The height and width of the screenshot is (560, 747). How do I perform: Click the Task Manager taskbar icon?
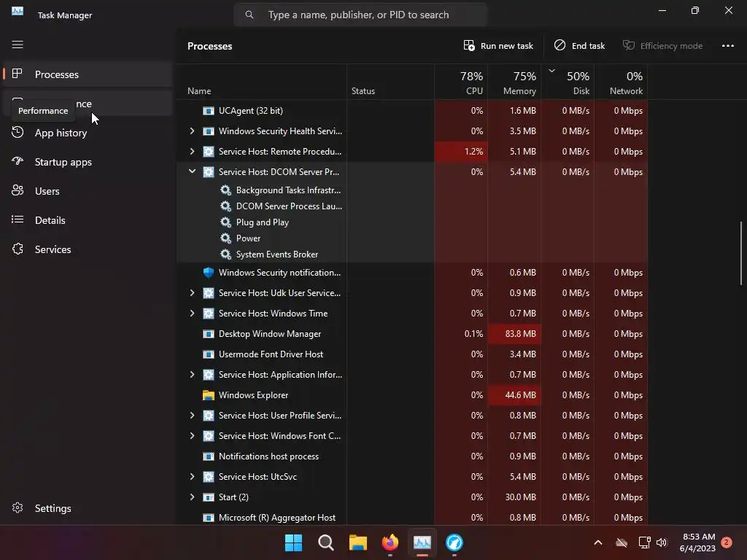[x=422, y=542]
